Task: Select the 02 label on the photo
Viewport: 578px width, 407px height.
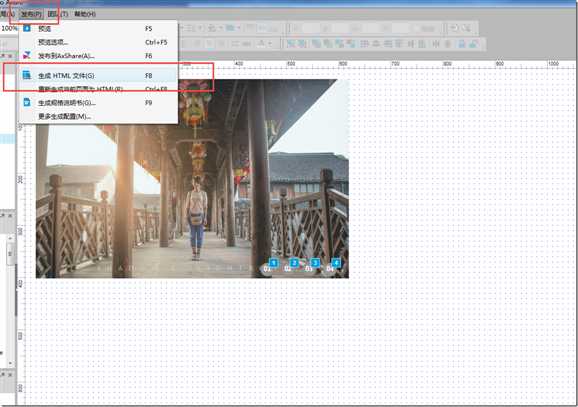Action: tap(288, 269)
